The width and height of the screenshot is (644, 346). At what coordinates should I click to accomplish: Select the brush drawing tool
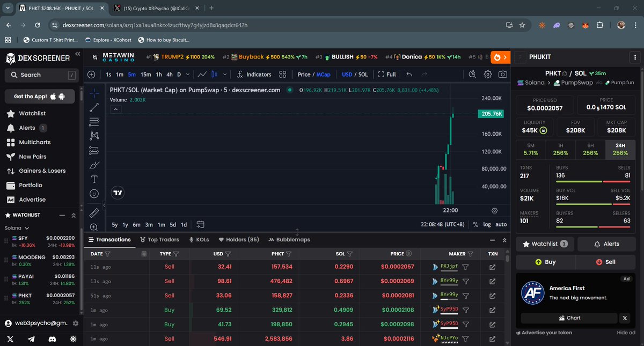[94, 165]
